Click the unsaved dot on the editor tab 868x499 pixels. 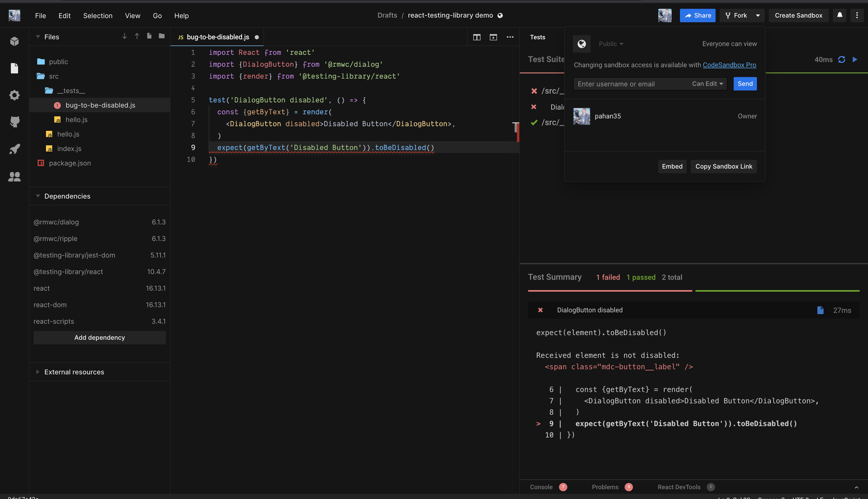(x=257, y=37)
